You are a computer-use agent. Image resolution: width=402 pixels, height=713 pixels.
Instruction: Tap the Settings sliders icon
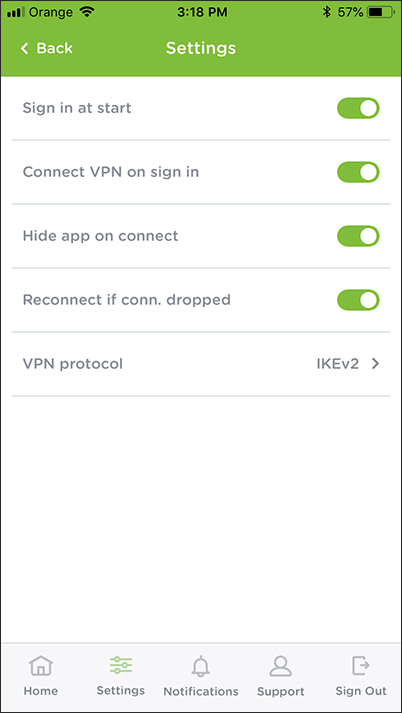coord(121,665)
